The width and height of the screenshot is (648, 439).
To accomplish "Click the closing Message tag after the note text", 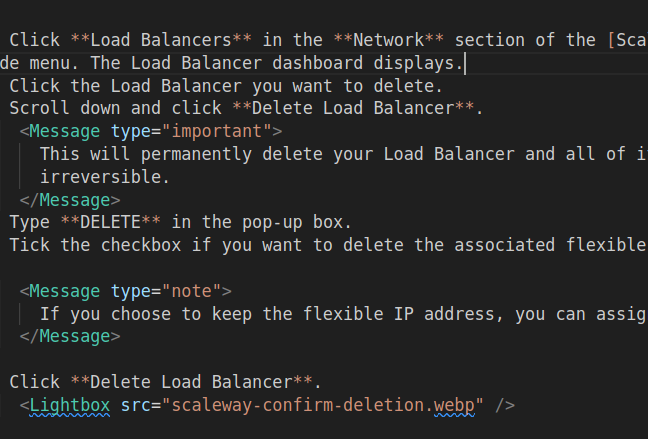I will click(x=70, y=336).
